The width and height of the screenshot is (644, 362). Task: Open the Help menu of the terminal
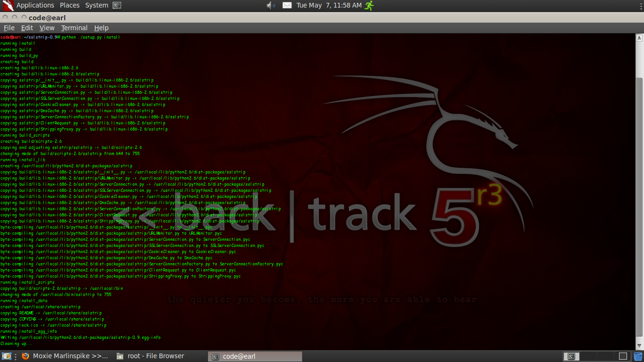click(x=101, y=28)
